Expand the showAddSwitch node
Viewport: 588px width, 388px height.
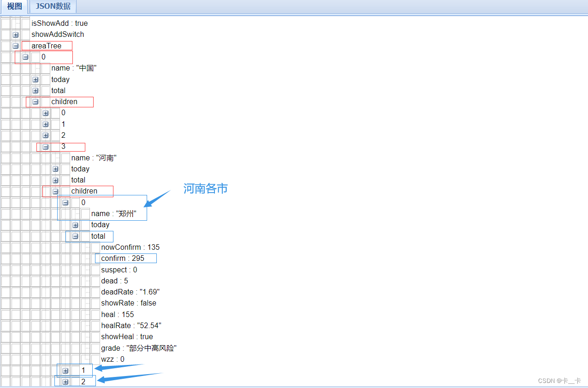pyautogui.click(x=15, y=35)
